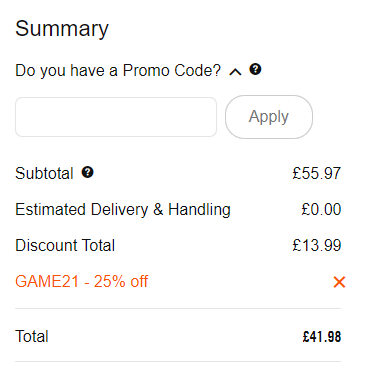Select the £0.00 delivery amount
Image resolution: width=378 pixels, height=367 pixels.
(321, 210)
